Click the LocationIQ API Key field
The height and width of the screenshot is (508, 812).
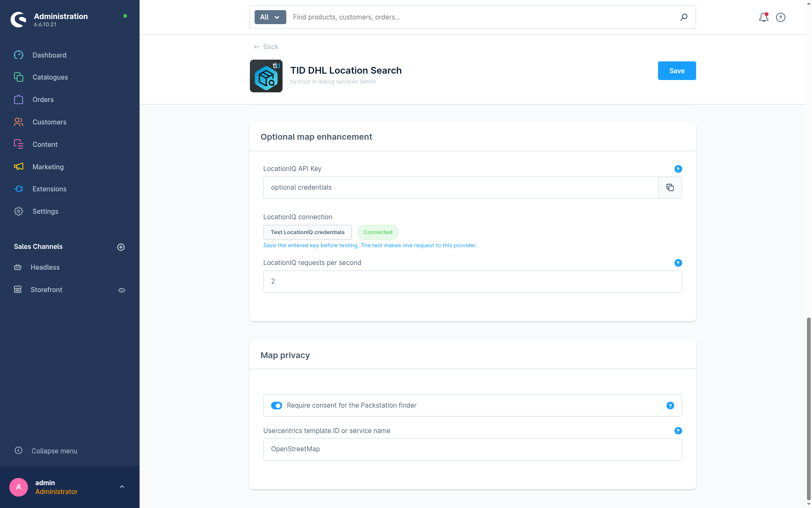click(461, 188)
